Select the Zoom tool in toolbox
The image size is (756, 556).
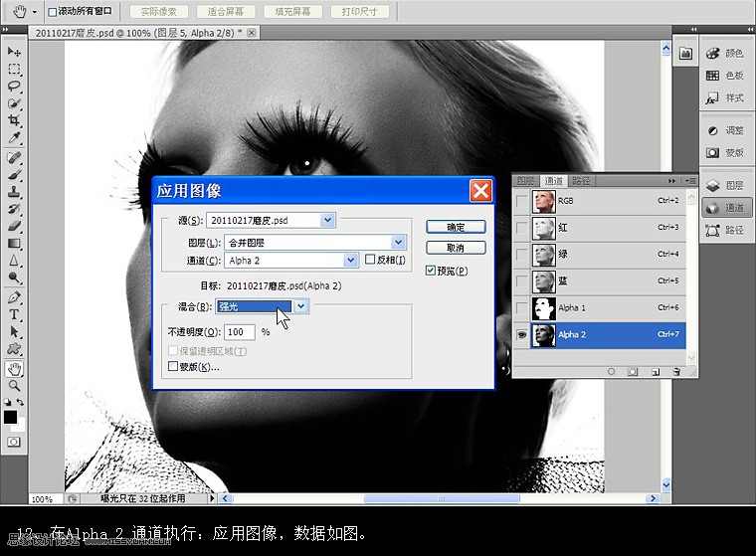click(x=14, y=386)
